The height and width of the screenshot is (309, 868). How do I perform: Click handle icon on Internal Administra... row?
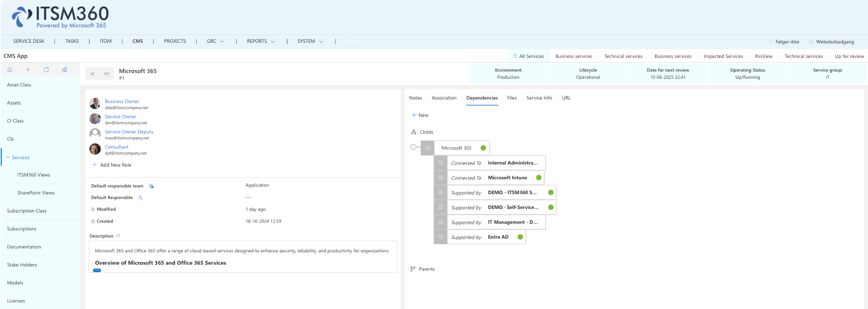pyautogui.click(x=441, y=163)
